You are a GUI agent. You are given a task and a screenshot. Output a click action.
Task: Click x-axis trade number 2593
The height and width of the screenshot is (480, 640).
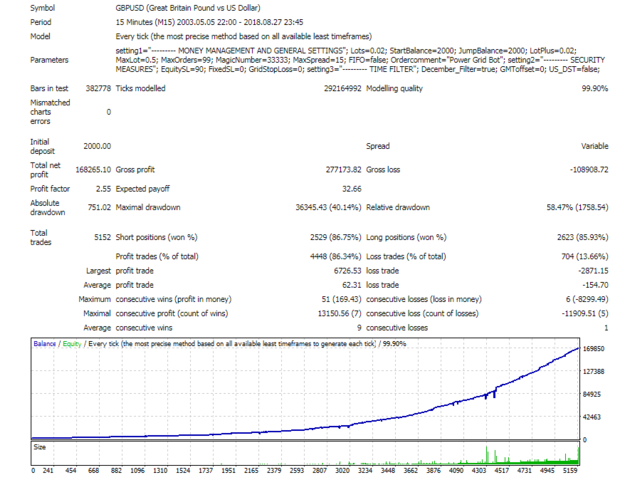297,471
